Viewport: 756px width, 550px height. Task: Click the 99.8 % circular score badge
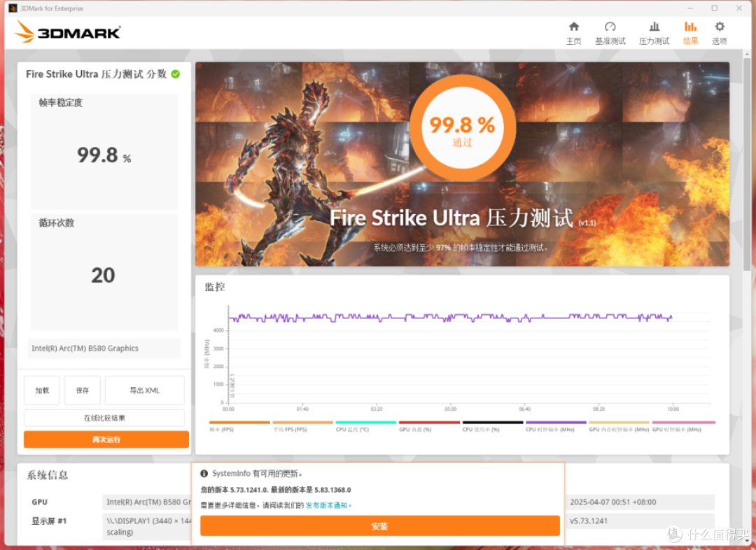(x=463, y=127)
